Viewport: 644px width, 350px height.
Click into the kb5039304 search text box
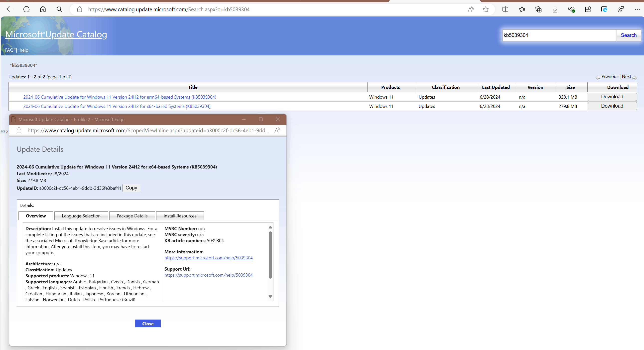tap(559, 35)
